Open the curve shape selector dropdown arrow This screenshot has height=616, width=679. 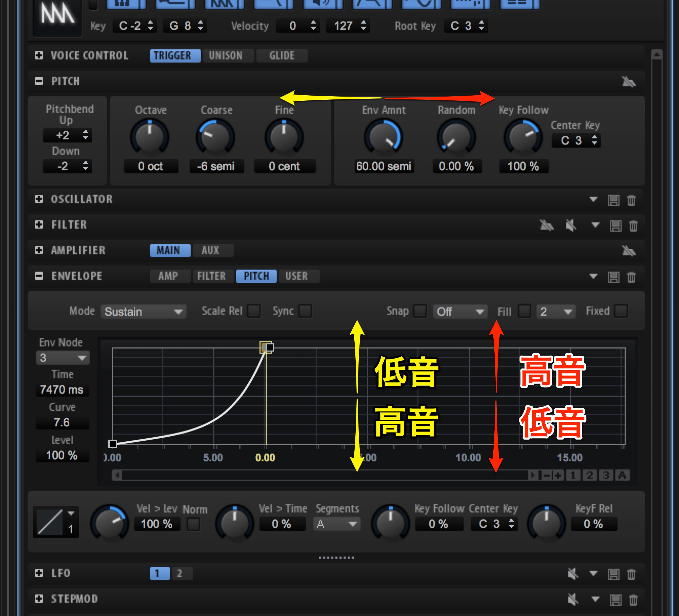coord(71,513)
